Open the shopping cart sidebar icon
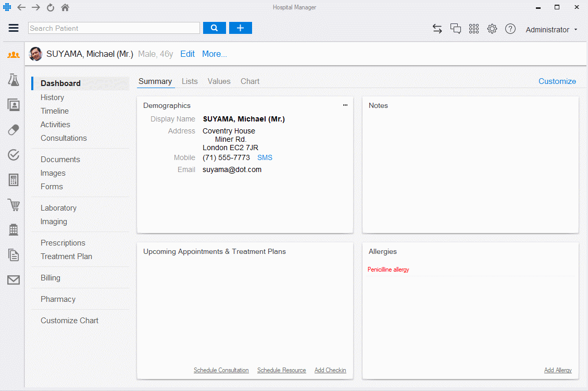The height and width of the screenshot is (391, 588). point(14,205)
